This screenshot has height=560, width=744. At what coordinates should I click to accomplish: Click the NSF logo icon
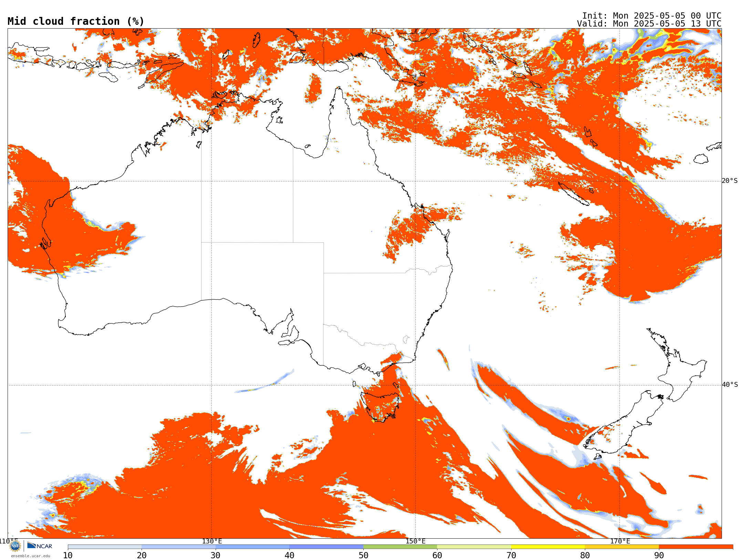[15, 546]
